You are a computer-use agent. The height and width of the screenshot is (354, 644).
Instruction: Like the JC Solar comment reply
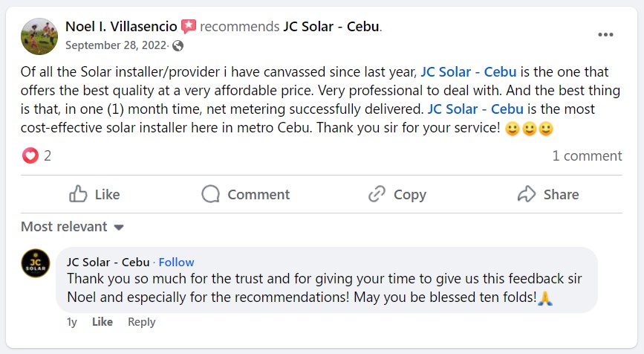pyautogui.click(x=102, y=322)
